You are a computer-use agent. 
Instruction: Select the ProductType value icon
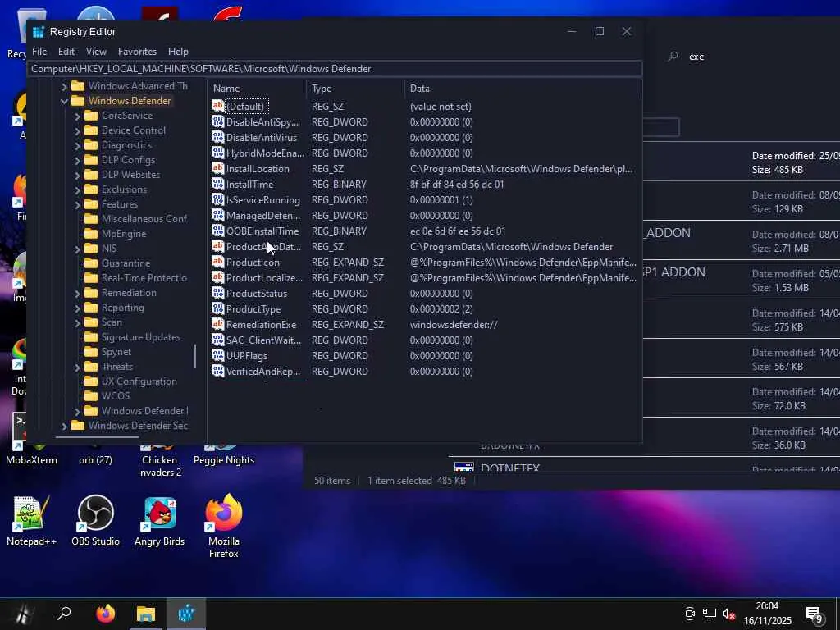pyautogui.click(x=217, y=308)
